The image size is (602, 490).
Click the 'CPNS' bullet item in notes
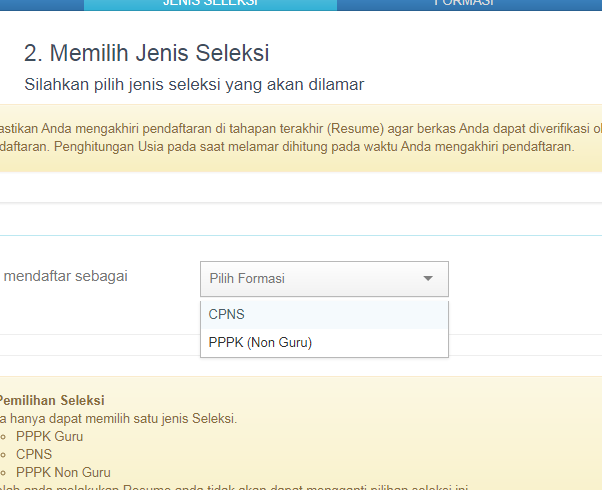34,454
